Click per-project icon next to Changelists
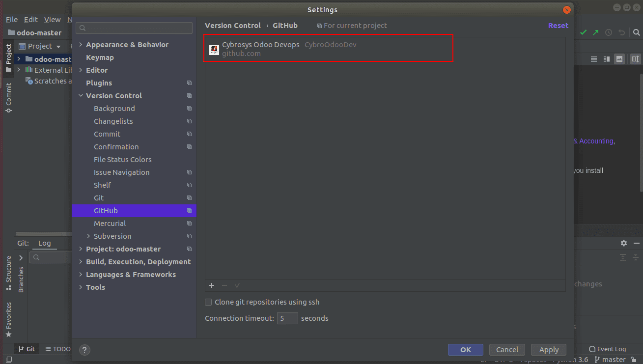This screenshot has height=364, width=643. click(189, 121)
